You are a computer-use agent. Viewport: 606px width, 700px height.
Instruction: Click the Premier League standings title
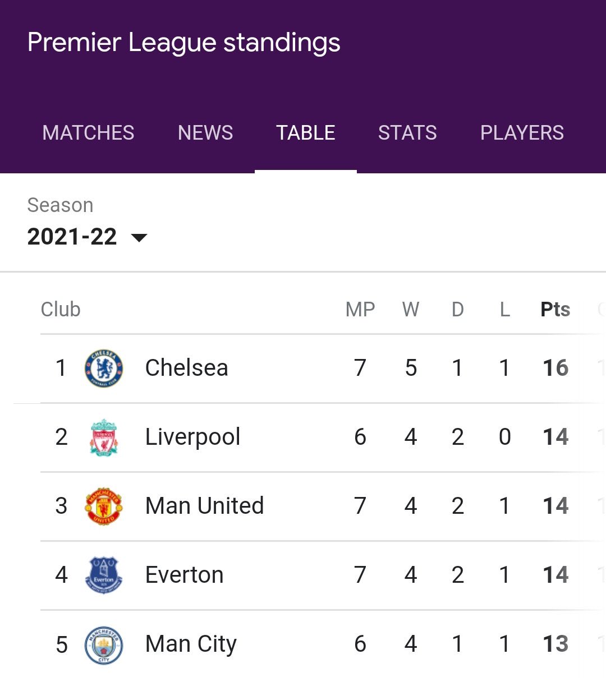[x=184, y=43]
